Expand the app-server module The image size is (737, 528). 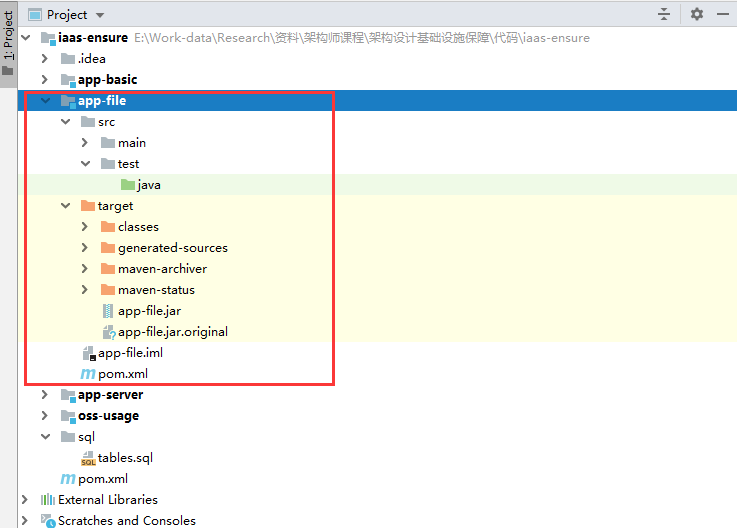click(x=45, y=395)
